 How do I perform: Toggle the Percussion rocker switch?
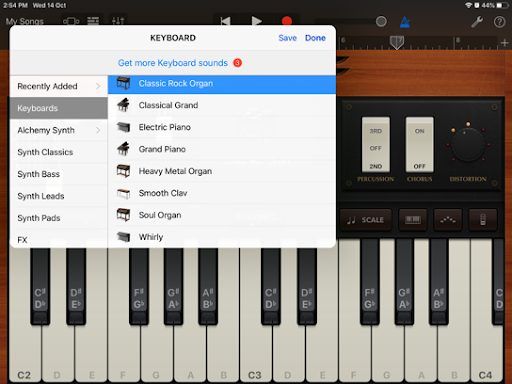click(x=376, y=144)
